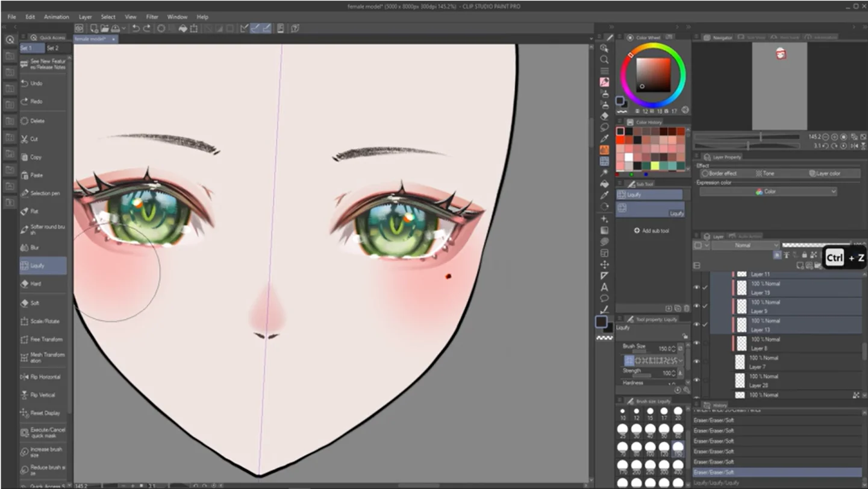Image resolution: width=868 pixels, height=489 pixels.
Task: Choose Free Transform in Quick Access
Action: click(43, 339)
